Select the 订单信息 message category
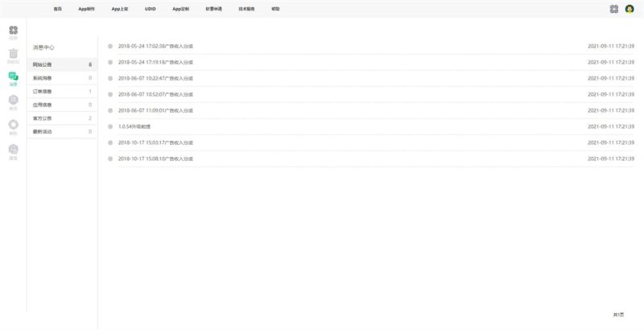This screenshot has width=644, height=330. [x=63, y=92]
